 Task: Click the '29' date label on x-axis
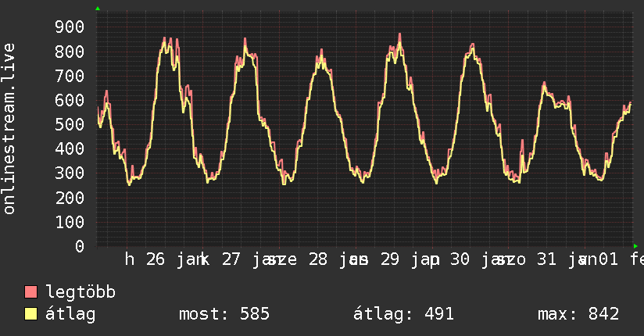[x=390, y=259]
